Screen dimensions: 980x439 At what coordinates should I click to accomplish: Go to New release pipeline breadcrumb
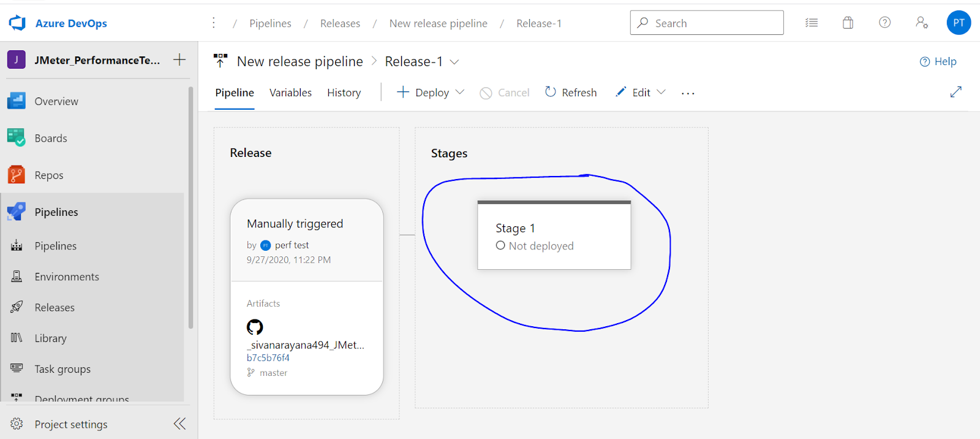[439, 23]
